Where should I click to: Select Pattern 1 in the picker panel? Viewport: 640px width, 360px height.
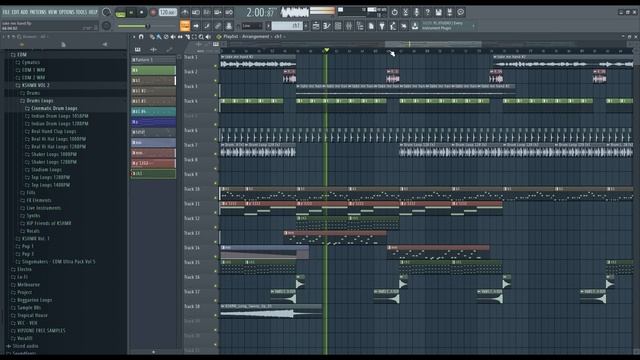[x=153, y=60]
